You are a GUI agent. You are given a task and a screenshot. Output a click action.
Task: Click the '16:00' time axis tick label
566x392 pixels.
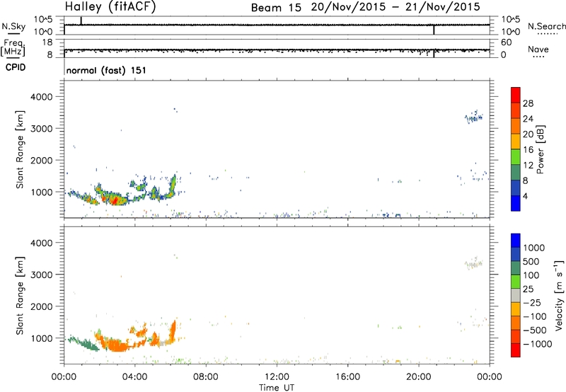(347, 377)
